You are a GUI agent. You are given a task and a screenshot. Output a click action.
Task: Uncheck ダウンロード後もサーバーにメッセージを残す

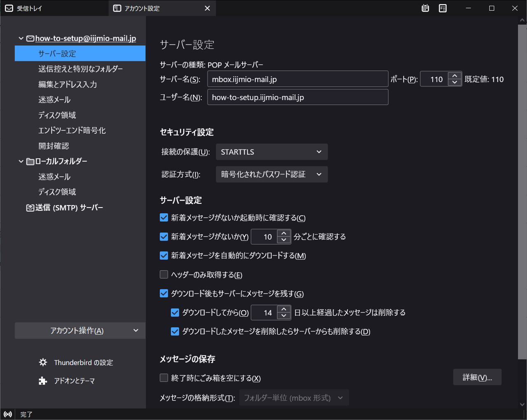[164, 293]
